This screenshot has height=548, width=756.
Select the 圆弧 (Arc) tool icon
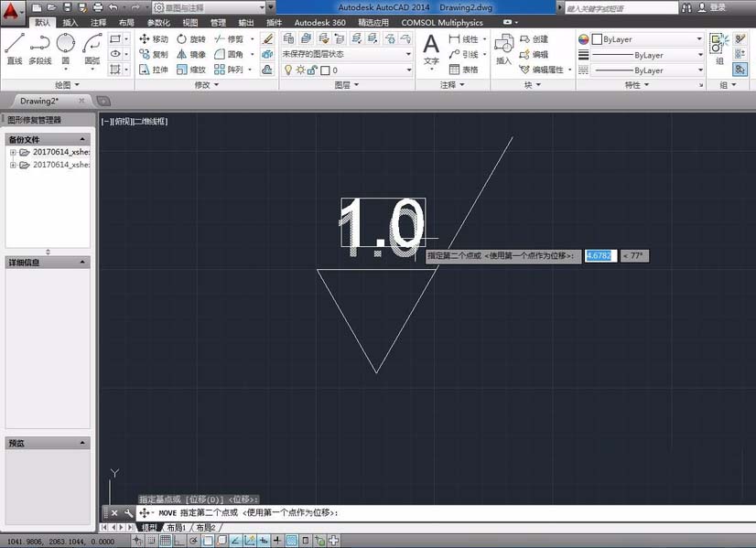tap(92, 43)
